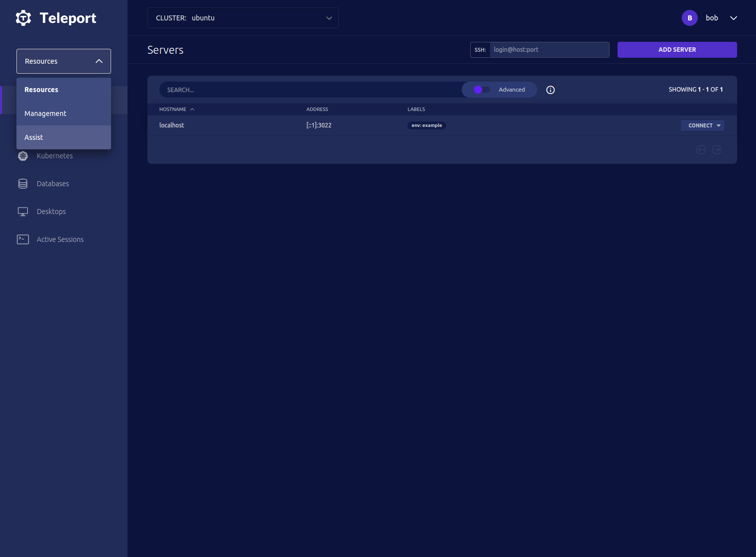Image resolution: width=756 pixels, height=557 pixels.
Task: Open the bob user menu chevron
Action: point(733,18)
